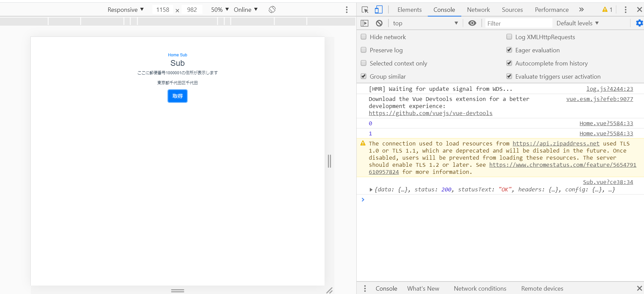644x294 pixels.
Task: Select the Sub page heading
Action: [177, 63]
